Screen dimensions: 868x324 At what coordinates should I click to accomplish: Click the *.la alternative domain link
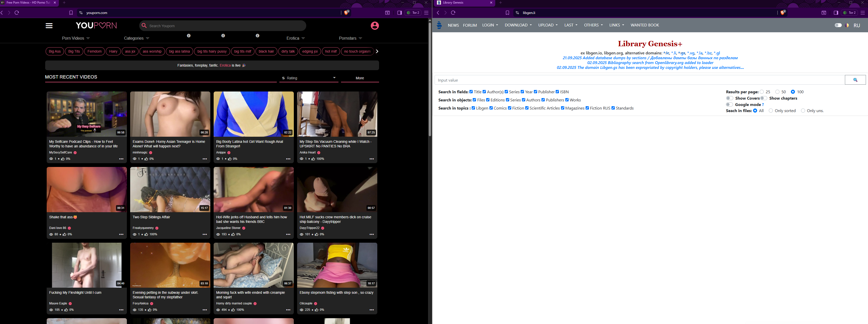pos(700,53)
